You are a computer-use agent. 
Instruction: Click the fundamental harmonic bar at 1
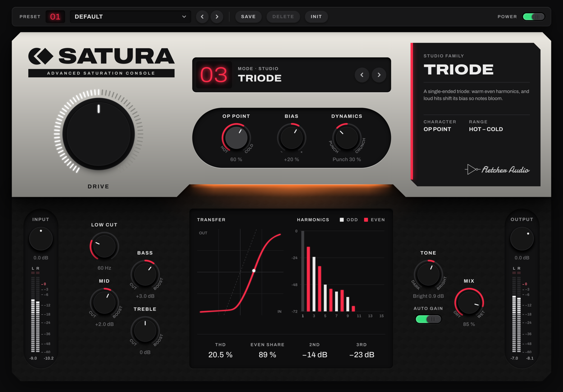click(303, 271)
